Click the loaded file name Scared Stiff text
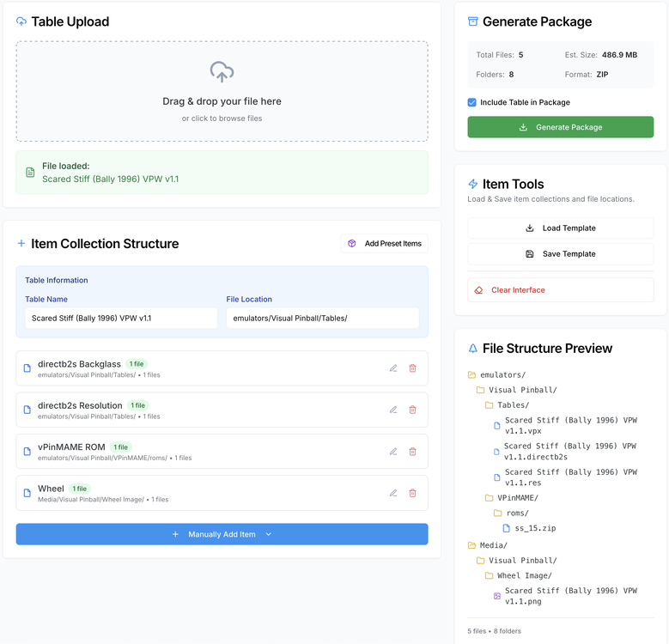Image resolution: width=669 pixels, height=644 pixels. click(x=110, y=179)
